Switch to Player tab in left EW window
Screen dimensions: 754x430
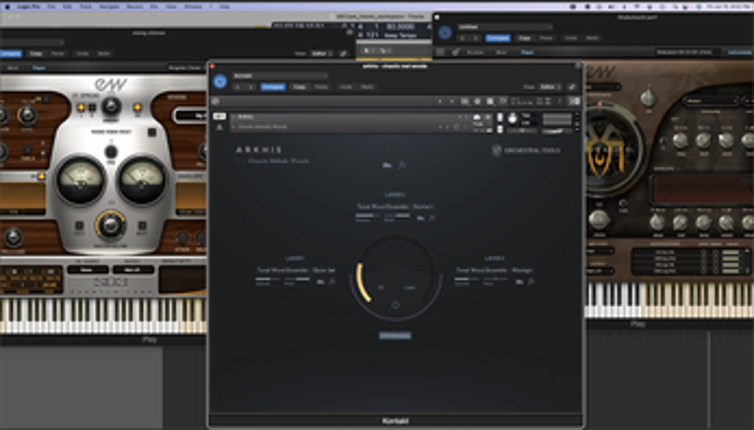pyautogui.click(x=39, y=68)
